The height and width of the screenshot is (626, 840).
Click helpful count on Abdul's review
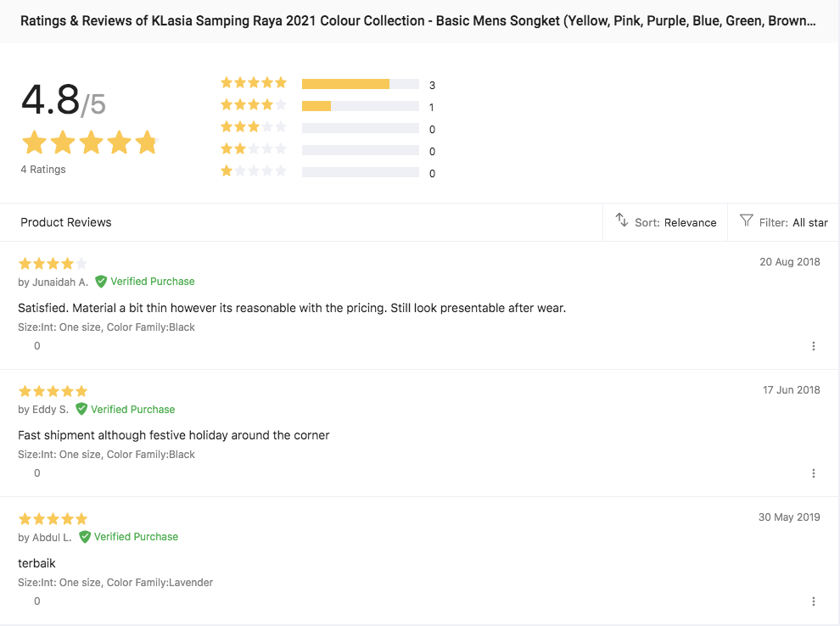[37, 601]
